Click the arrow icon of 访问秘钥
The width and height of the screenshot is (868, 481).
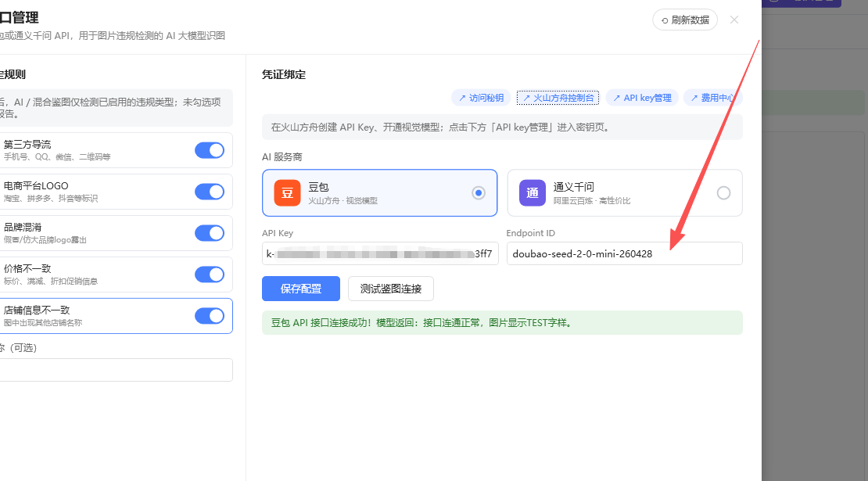click(462, 98)
